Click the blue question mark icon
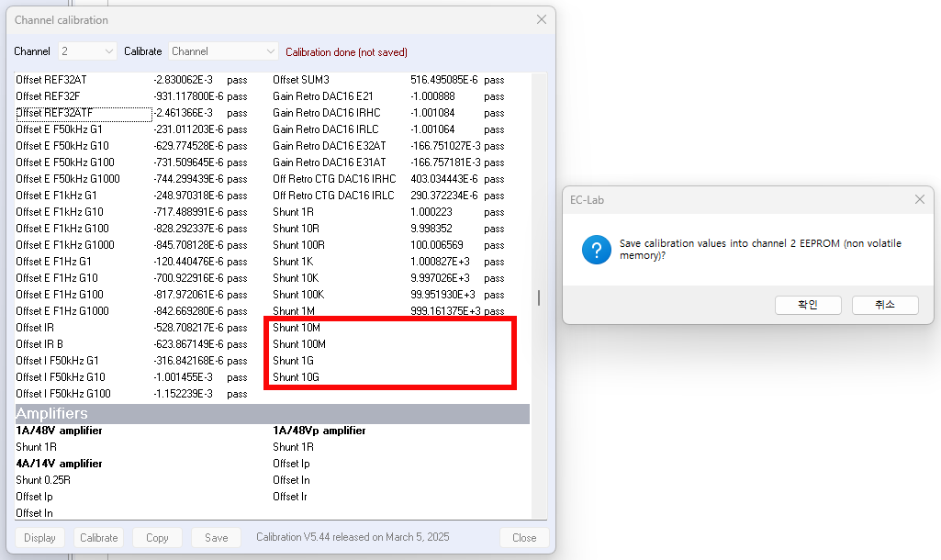Screen dimensions: 941x560 [597, 250]
